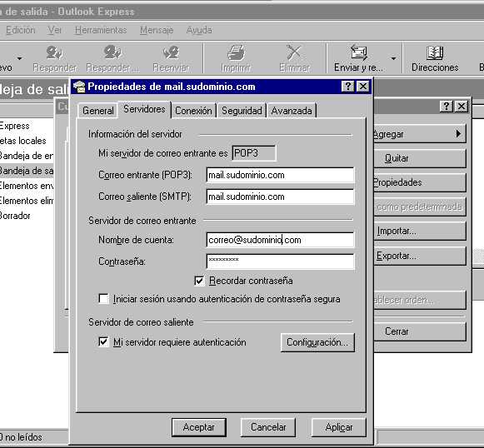Click Cerrar in accounts dialog
Screen dimensions: 484x448
[420, 331]
